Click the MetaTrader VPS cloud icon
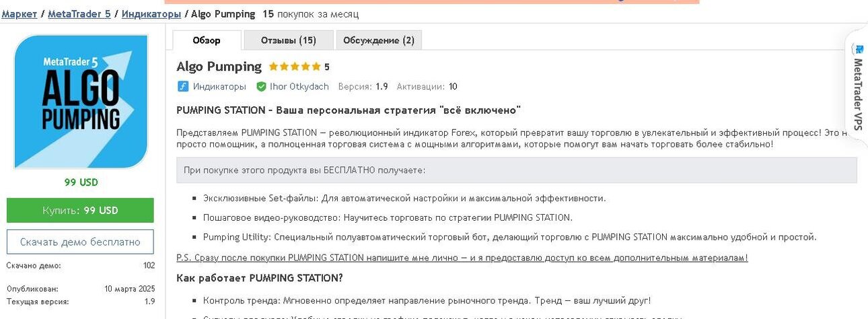Screen dimensions: 868x319 [858, 48]
